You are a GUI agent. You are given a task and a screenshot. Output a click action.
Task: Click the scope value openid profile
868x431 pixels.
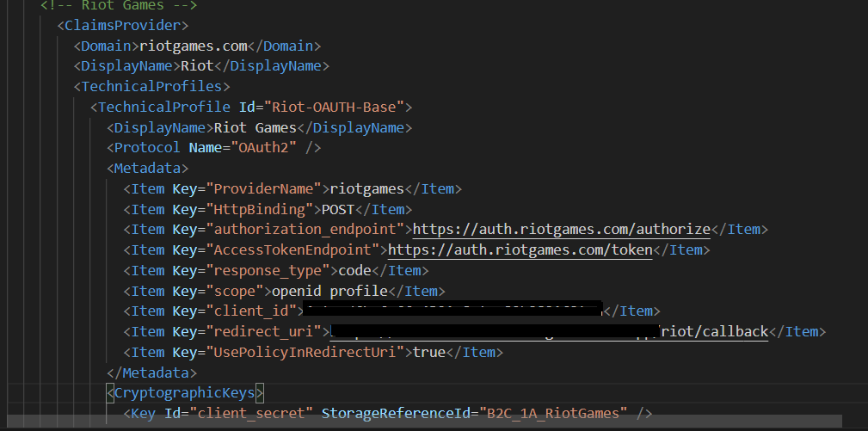click(330, 291)
